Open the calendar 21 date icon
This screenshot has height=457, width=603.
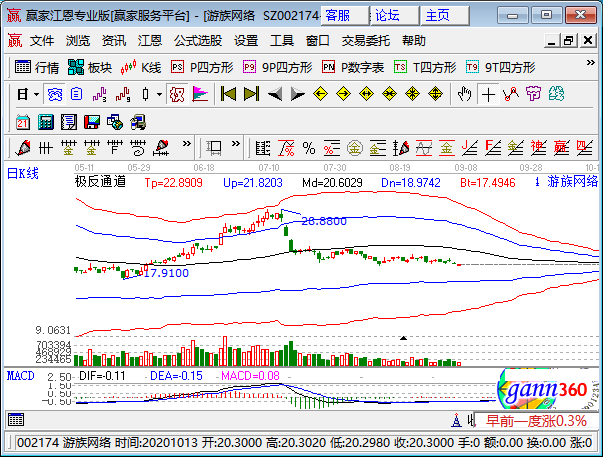tap(23, 122)
